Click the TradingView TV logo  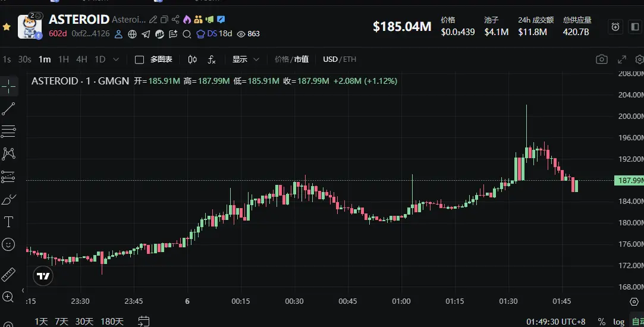[x=43, y=276]
